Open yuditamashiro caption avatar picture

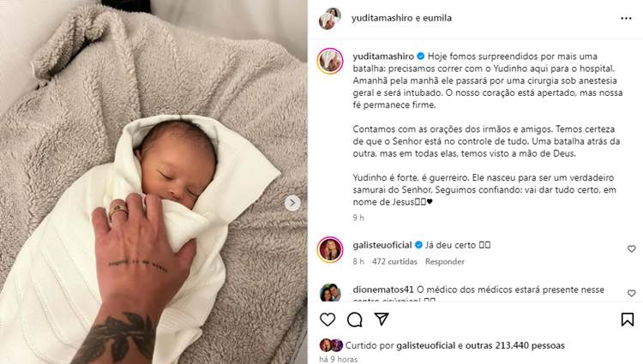point(330,61)
